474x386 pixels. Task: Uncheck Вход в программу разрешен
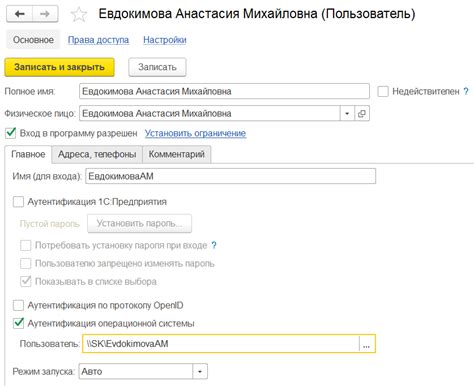point(11,133)
